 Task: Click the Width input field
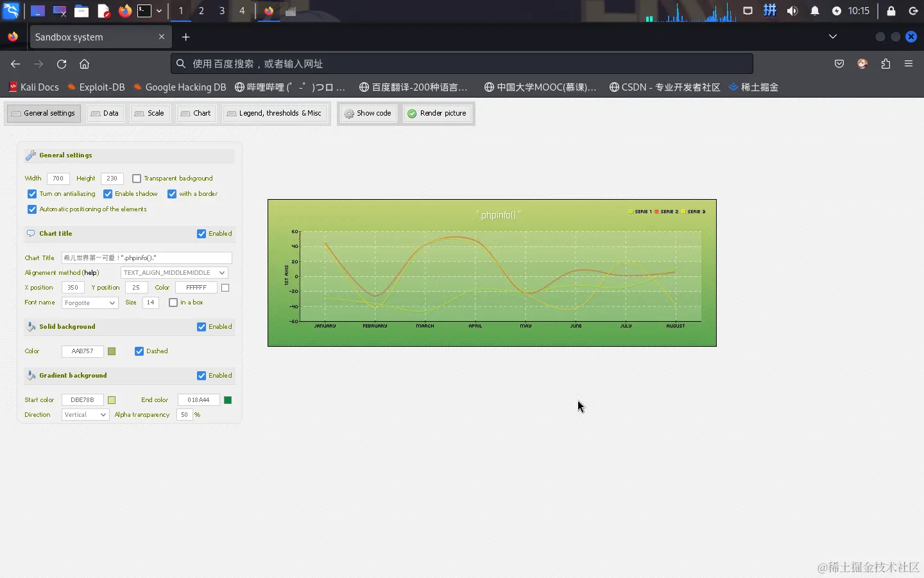pyautogui.click(x=58, y=179)
